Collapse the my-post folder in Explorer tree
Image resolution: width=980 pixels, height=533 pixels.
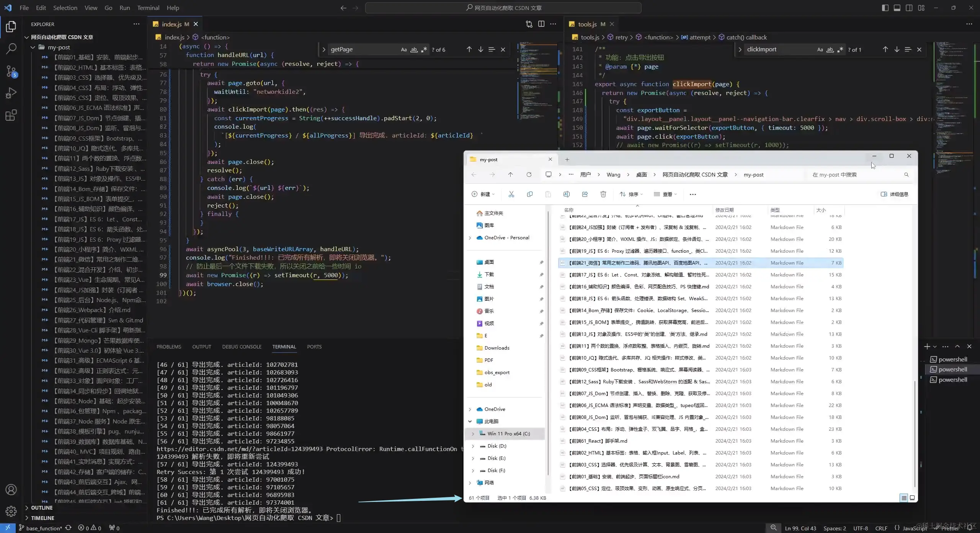(x=33, y=47)
